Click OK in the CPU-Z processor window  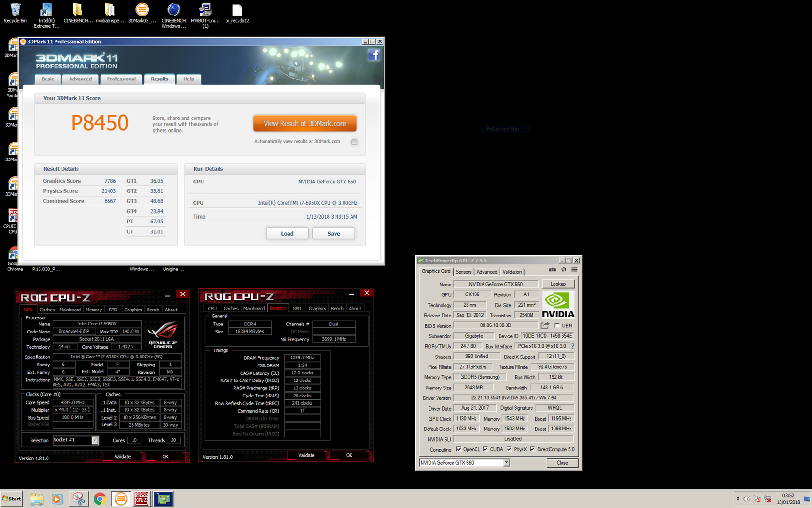point(165,457)
